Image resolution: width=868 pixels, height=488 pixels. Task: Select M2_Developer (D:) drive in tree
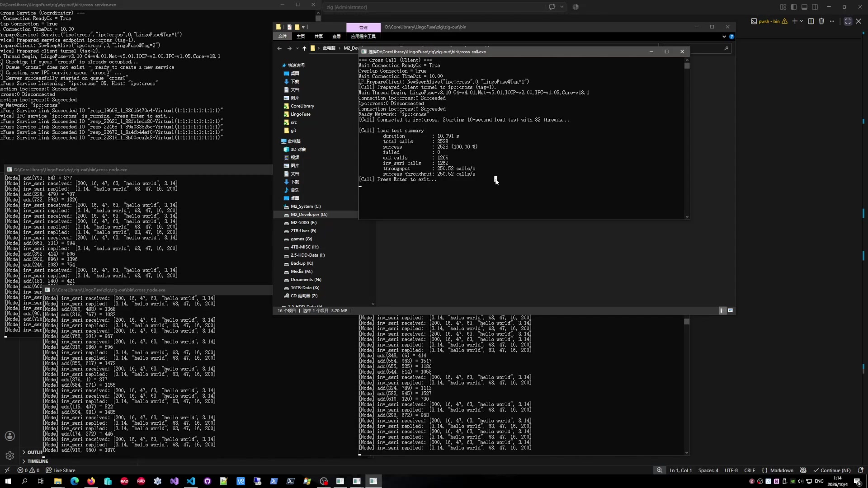point(316,215)
